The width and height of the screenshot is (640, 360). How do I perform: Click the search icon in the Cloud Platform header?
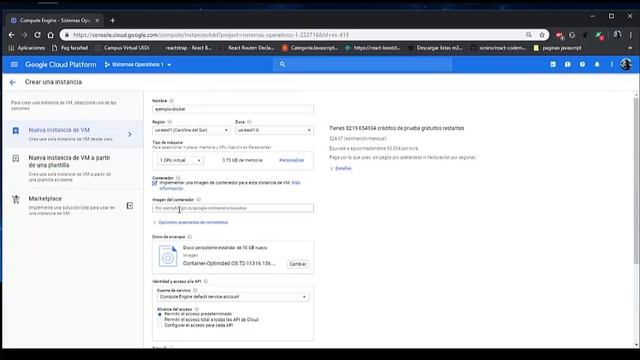(282, 64)
